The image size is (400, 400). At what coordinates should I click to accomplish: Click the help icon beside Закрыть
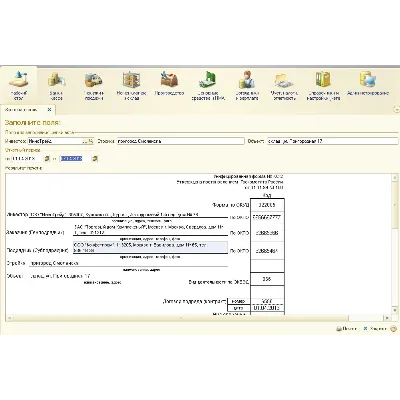point(394,328)
